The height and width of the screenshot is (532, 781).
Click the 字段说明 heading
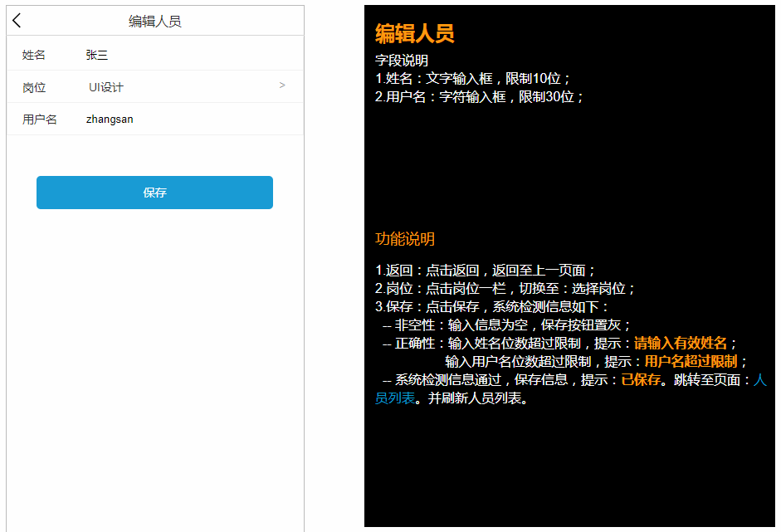coord(402,61)
